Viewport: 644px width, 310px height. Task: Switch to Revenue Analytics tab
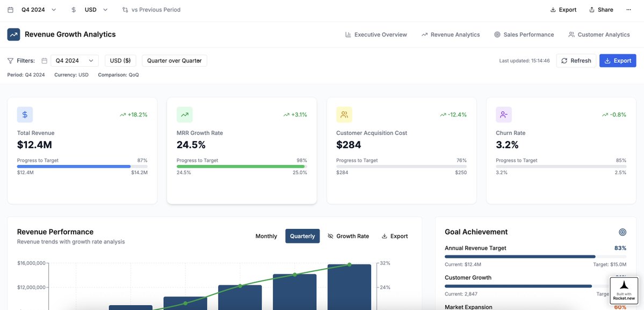451,34
